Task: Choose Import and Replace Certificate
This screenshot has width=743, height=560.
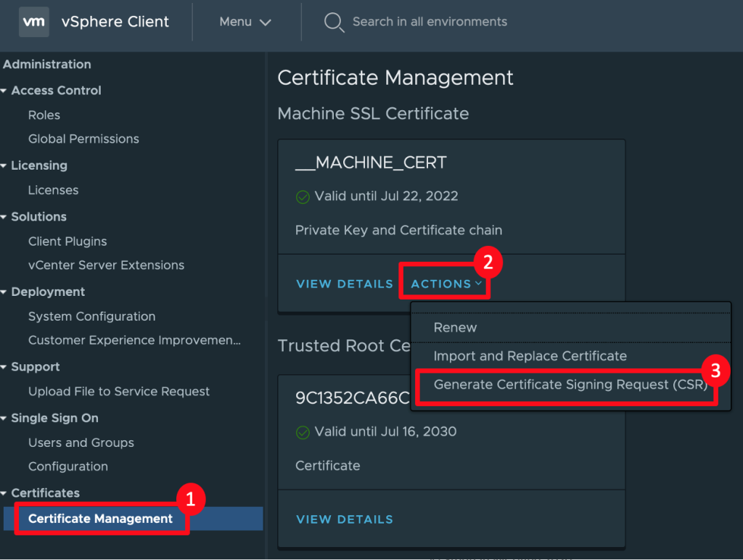Action: [x=530, y=356]
